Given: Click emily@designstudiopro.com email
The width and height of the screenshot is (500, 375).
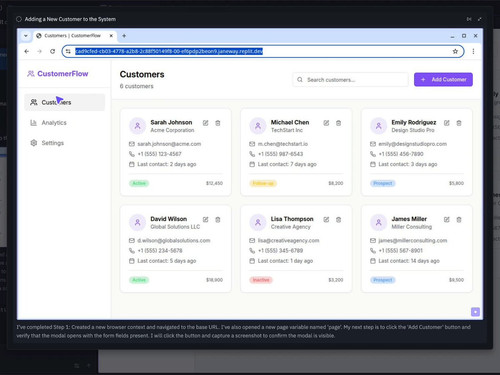Looking at the screenshot, I should pyautogui.click(x=412, y=144).
